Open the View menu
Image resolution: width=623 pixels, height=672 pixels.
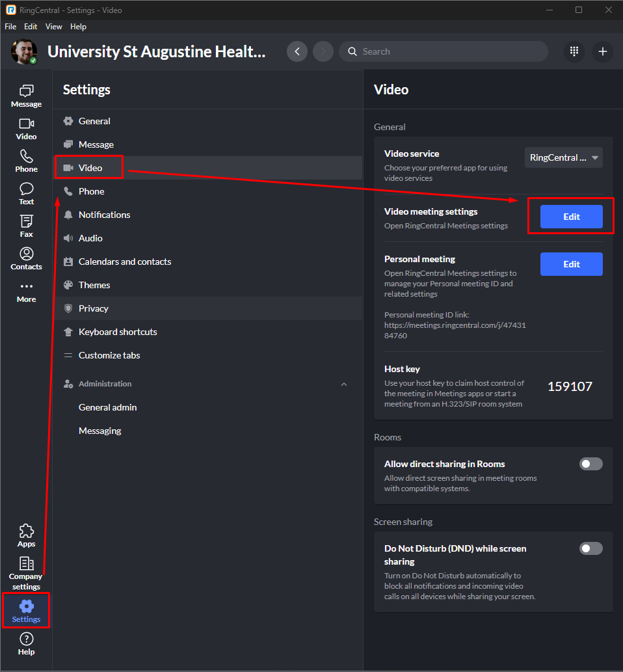click(53, 27)
